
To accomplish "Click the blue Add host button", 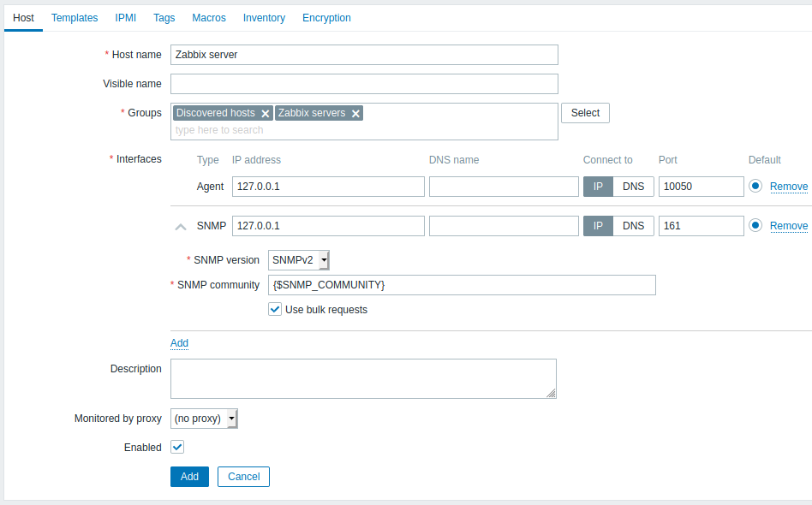I will (189, 477).
